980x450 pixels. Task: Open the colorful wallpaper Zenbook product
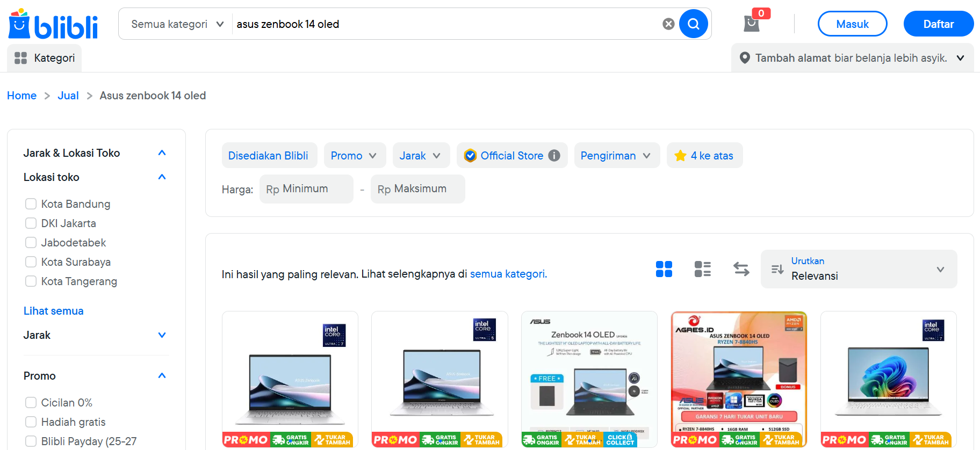[889, 379]
